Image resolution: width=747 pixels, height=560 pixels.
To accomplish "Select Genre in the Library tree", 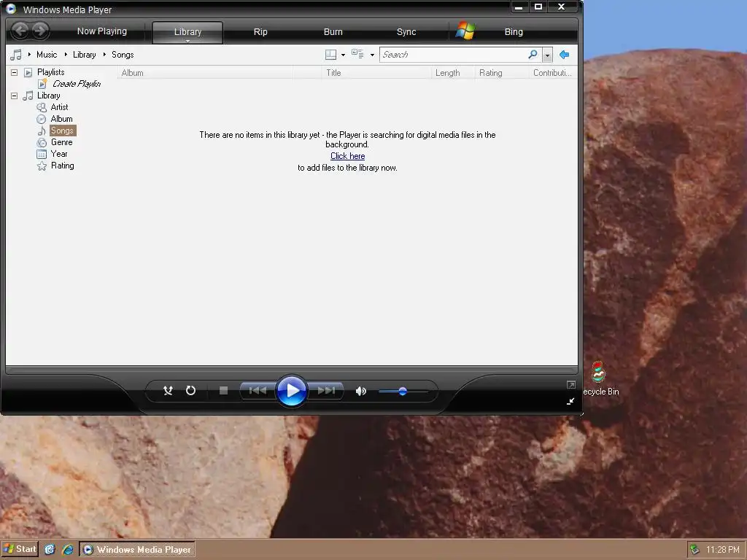I will pyautogui.click(x=61, y=142).
